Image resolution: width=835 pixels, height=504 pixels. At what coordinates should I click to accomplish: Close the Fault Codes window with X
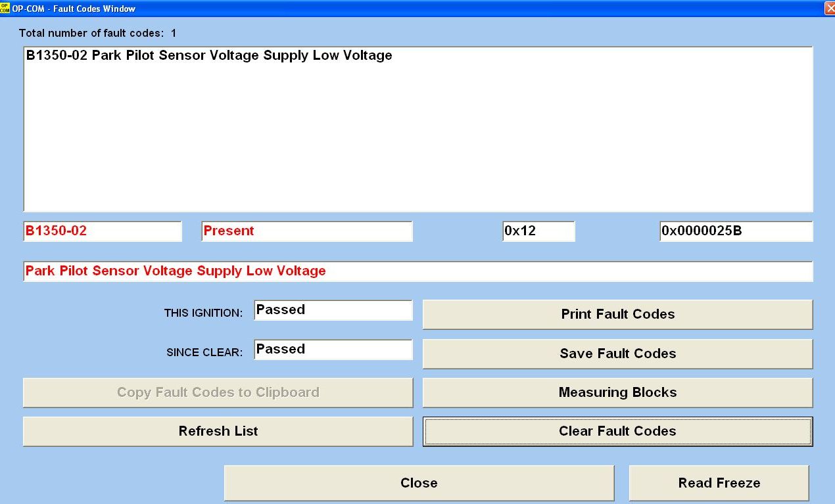[x=828, y=9]
